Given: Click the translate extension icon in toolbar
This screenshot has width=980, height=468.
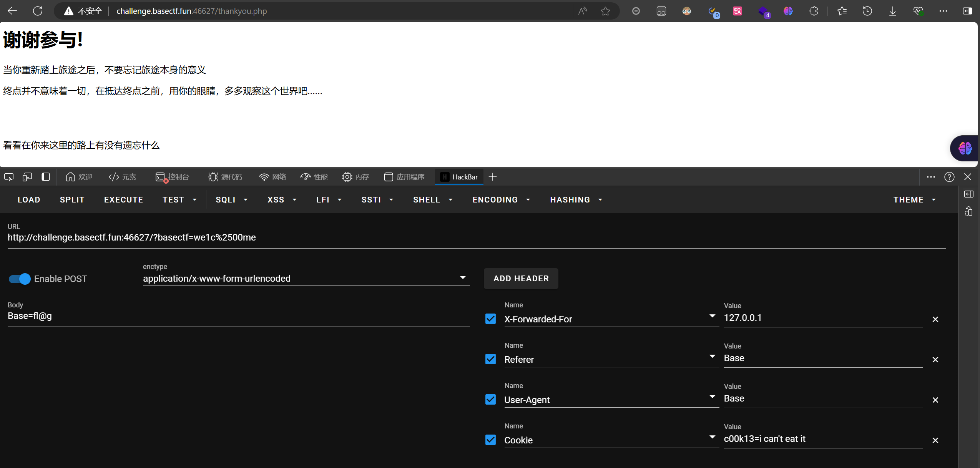Looking at the screenshot, I should 737,11.
